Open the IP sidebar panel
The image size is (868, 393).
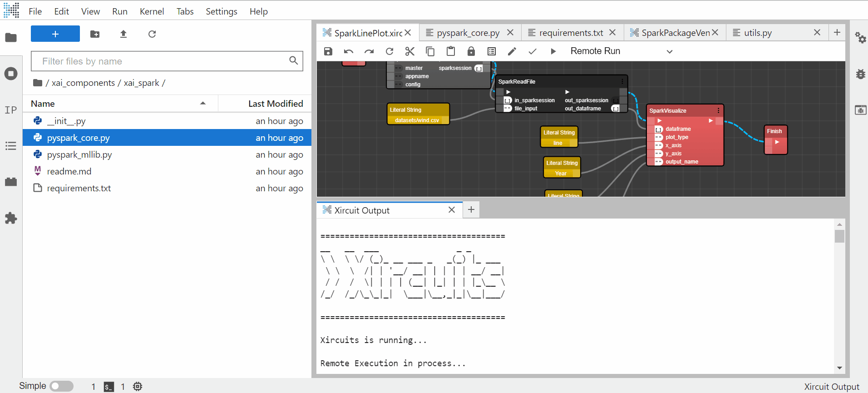pyautogui.click(x=11, y=110)
